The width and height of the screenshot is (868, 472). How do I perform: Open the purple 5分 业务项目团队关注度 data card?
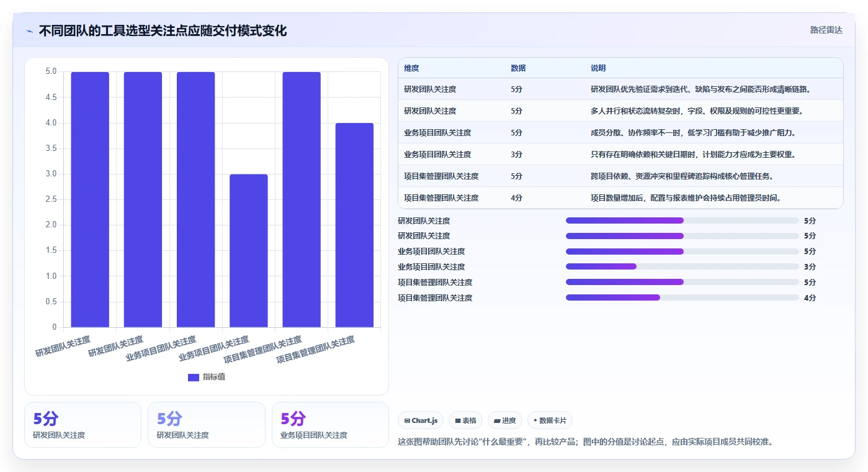pos(330,425)
